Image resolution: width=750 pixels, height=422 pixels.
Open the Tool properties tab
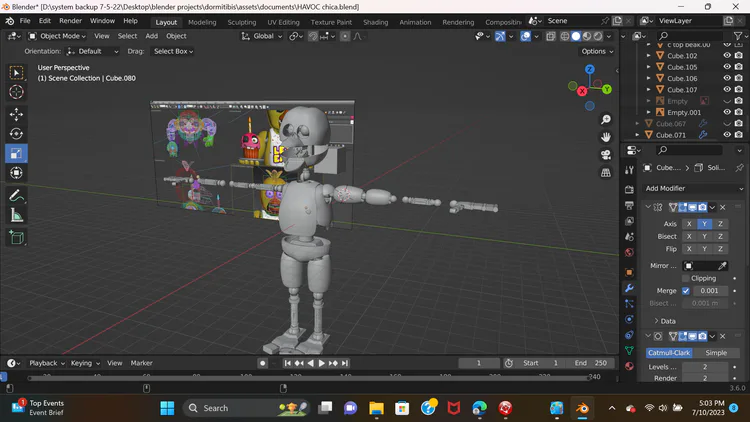point(629,170)
